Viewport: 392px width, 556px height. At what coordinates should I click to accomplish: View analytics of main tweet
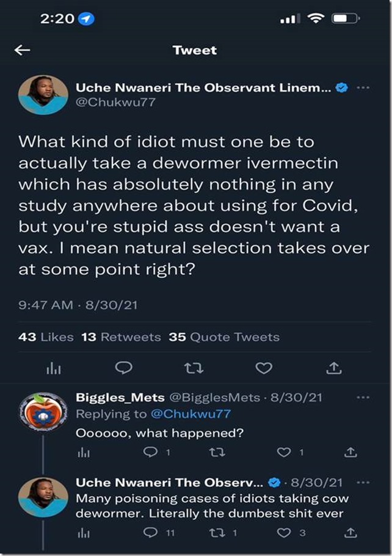click(x=54, y=368)
